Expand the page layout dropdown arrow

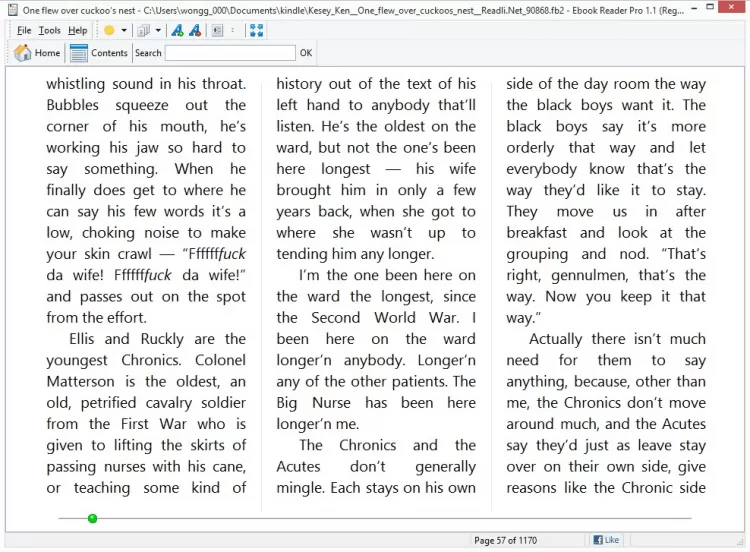click(158, 30)
